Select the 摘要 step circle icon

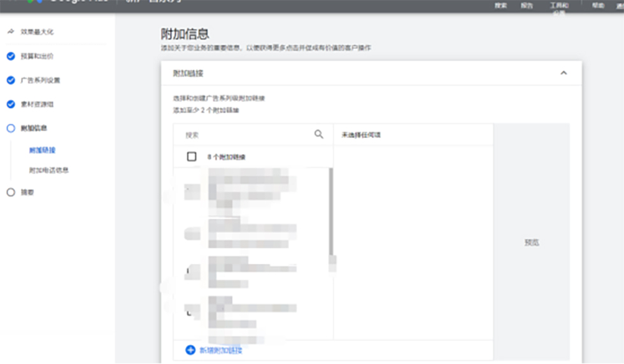coord(10,192)
